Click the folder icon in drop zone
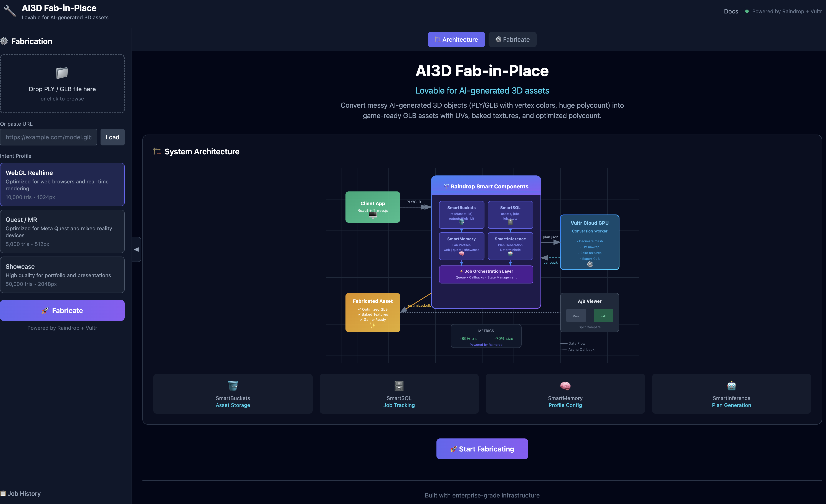Screen dimensions: 826x504 [x=62, y=73]
